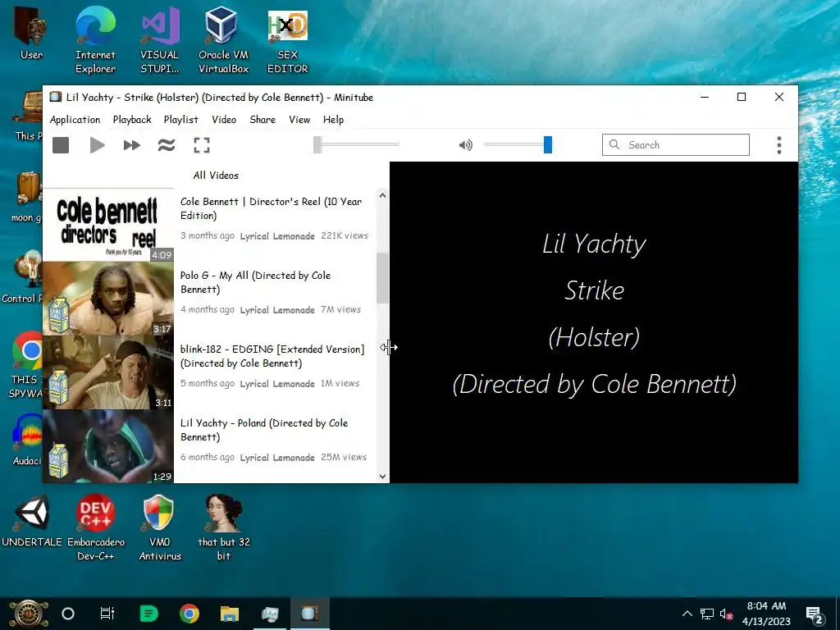
Task: Skip to the next video
Action: (132, 145)
